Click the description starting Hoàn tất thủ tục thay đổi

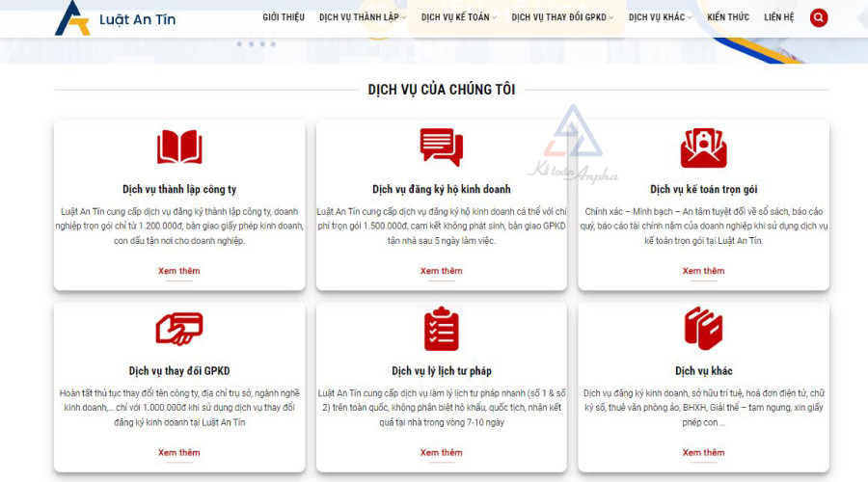tap(179, 408)
